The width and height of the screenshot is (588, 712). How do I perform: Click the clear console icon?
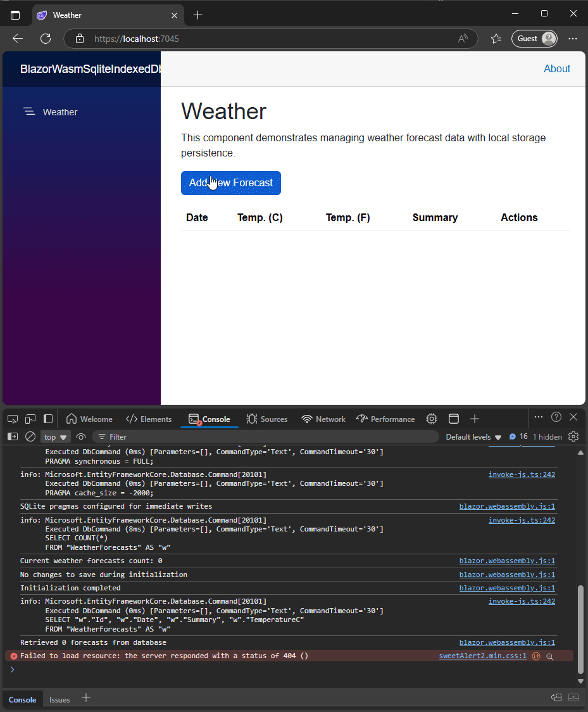point(30,436)
